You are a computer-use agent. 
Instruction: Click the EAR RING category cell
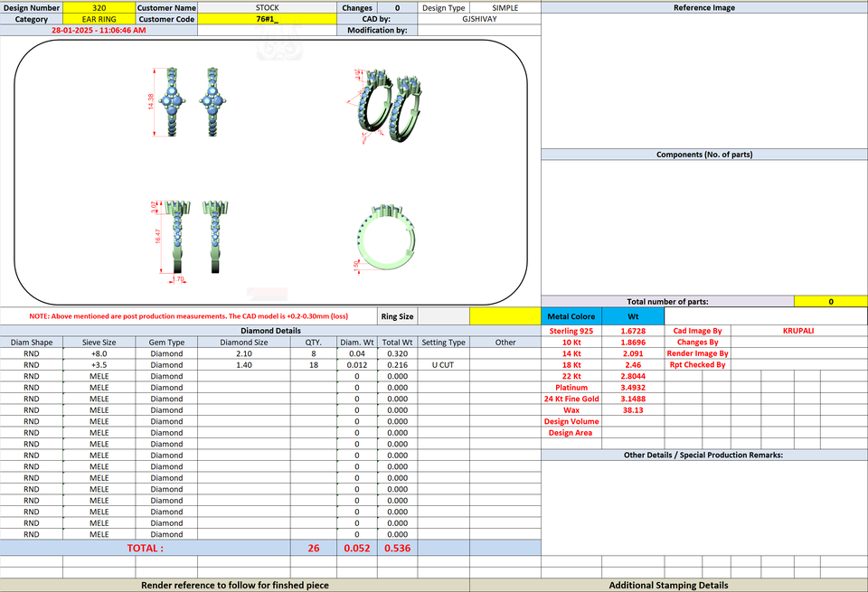click(x=99, y=19)
